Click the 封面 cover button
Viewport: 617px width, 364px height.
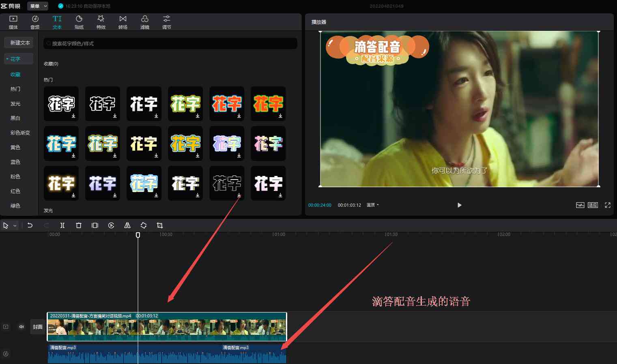[38, 327]
